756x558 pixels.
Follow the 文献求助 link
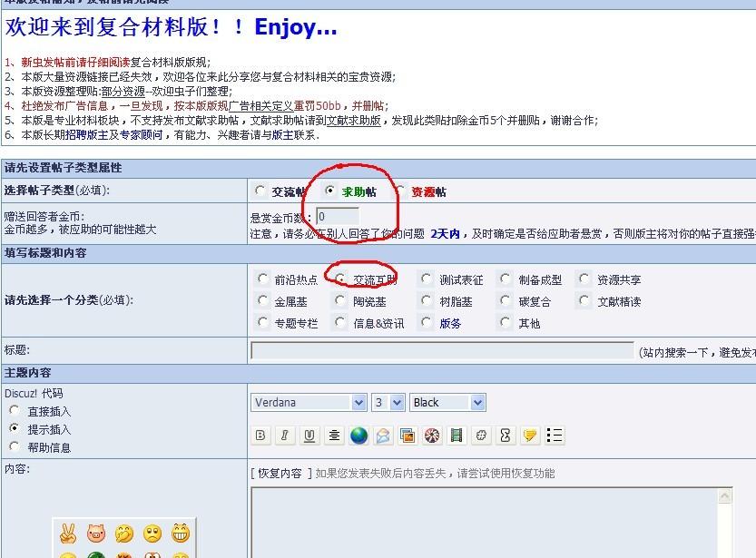[x=354, y=121]
